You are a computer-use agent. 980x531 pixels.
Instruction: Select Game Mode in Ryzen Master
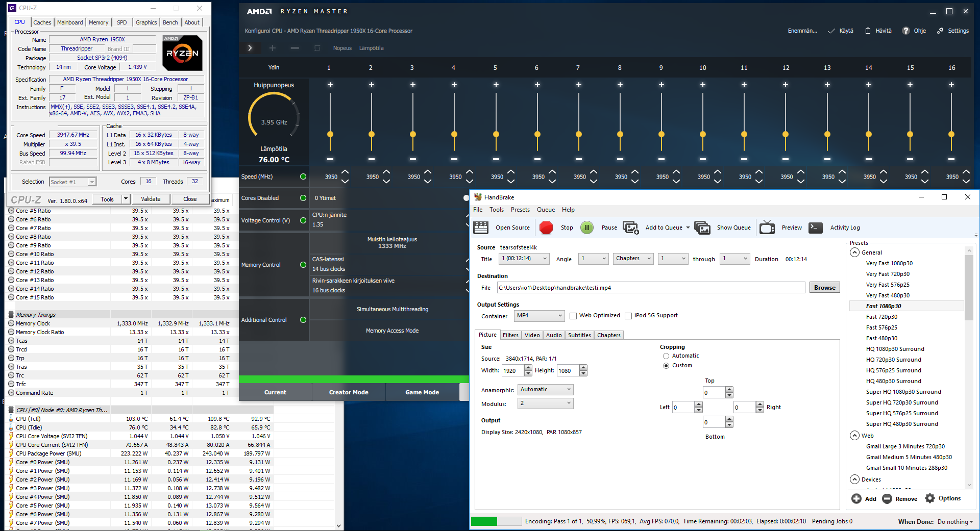pos(422,392)
